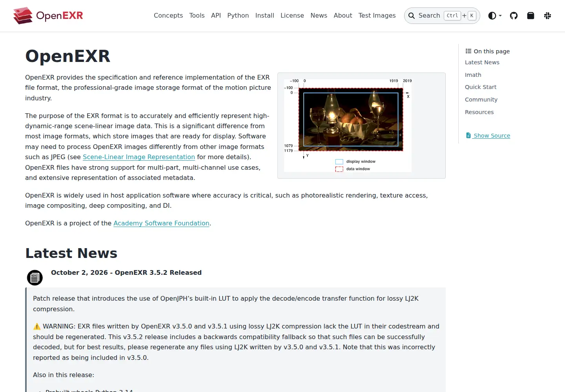Click the OpenEXR 3.5.2 Released headline

click(x=126, y=272)
